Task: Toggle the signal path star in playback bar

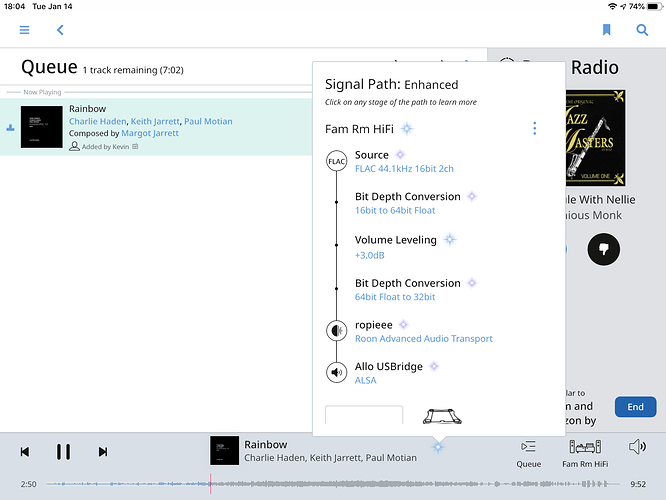Action: click(x=438, y=446)
